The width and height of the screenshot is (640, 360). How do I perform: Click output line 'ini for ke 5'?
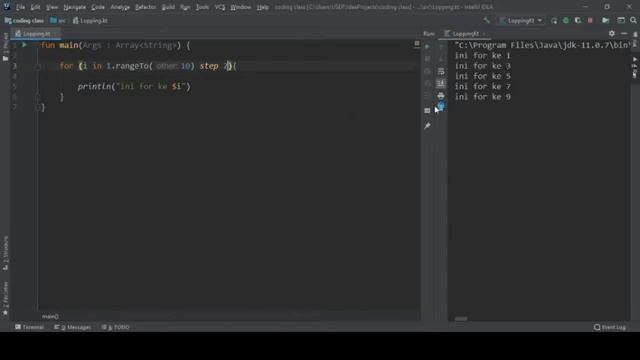[x=482, y=76]
